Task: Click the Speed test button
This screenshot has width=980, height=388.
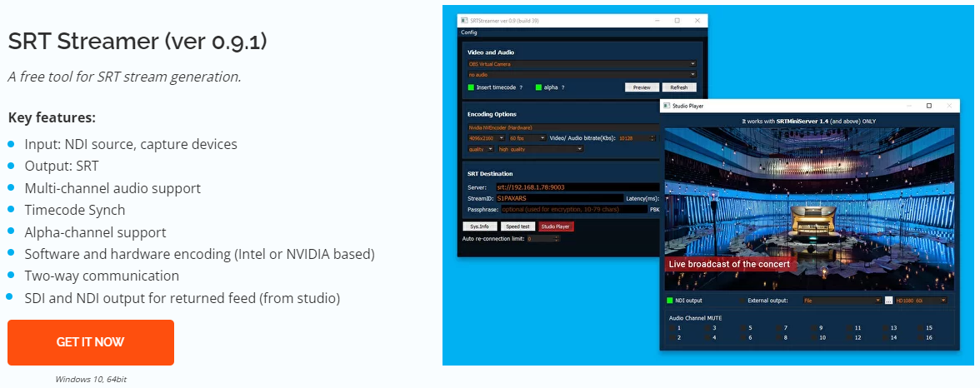Action: tap(517, 226)
